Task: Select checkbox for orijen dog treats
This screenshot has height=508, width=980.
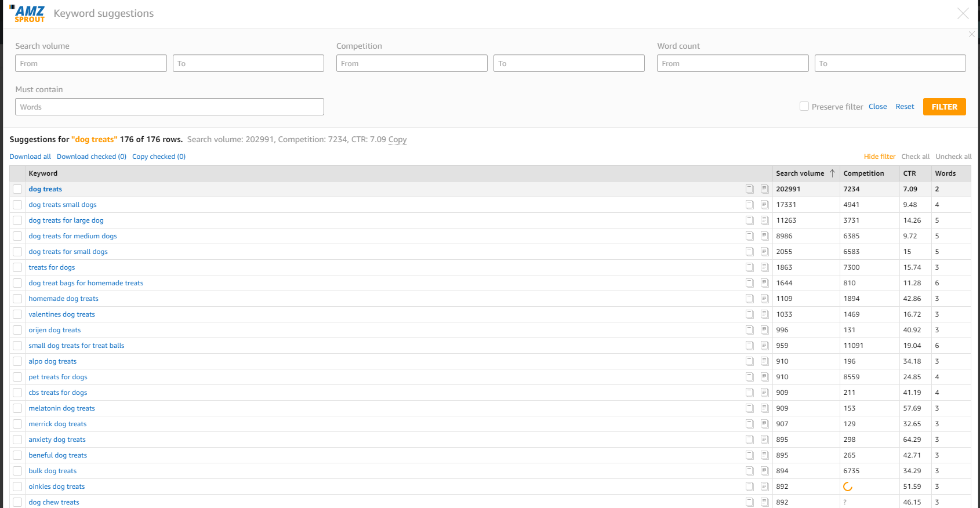Action: coord(17,330)
